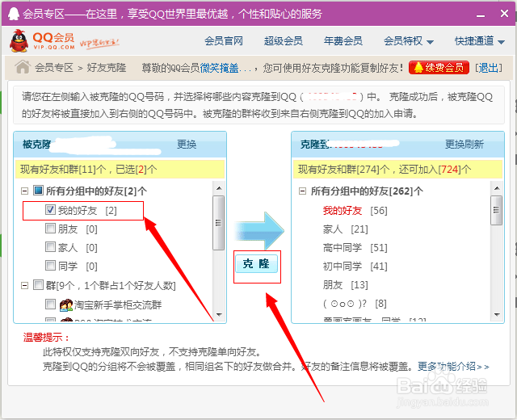This screenshot has width=517, height=420.
Task: Open the 超级会员 nav item
Action: coord(284,41)
